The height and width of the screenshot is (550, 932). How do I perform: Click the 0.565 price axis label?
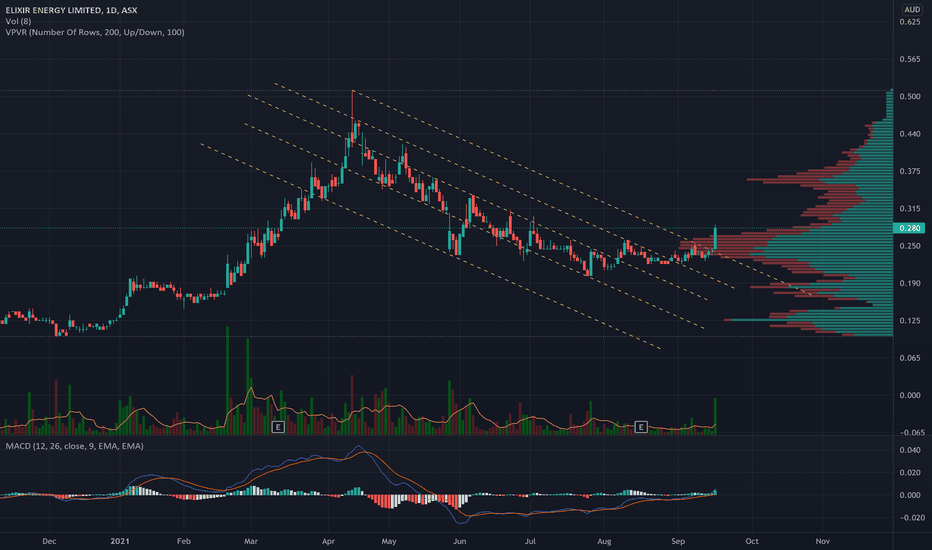(x=910, y=59)
